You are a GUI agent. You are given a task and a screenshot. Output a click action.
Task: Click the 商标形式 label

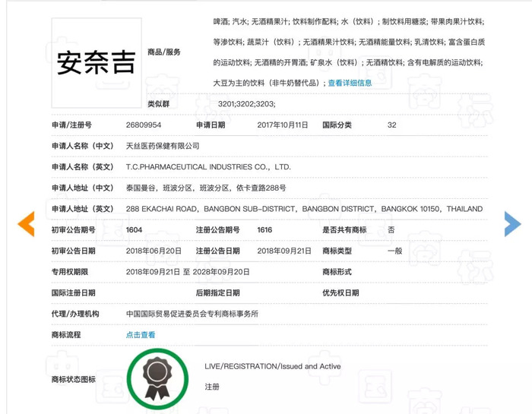tap(337, 272)
